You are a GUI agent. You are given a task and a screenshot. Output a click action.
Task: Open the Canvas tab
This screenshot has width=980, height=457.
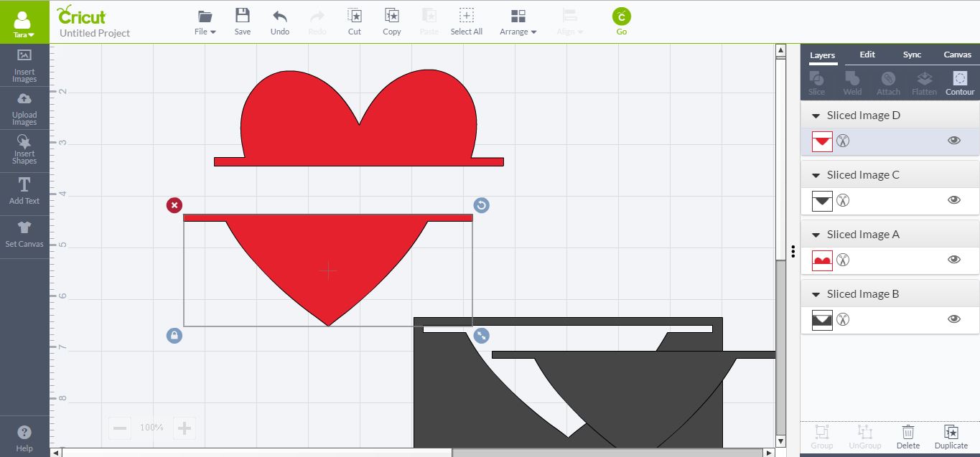[x=958, y=54]
